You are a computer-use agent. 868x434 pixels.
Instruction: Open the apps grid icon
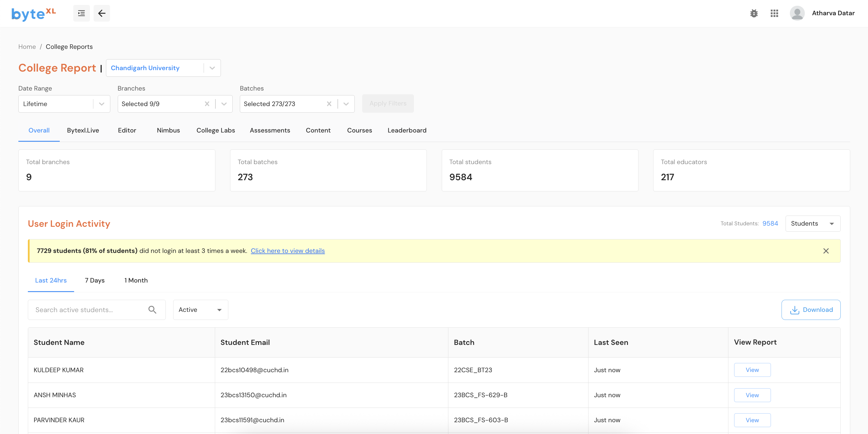[774, 13]
